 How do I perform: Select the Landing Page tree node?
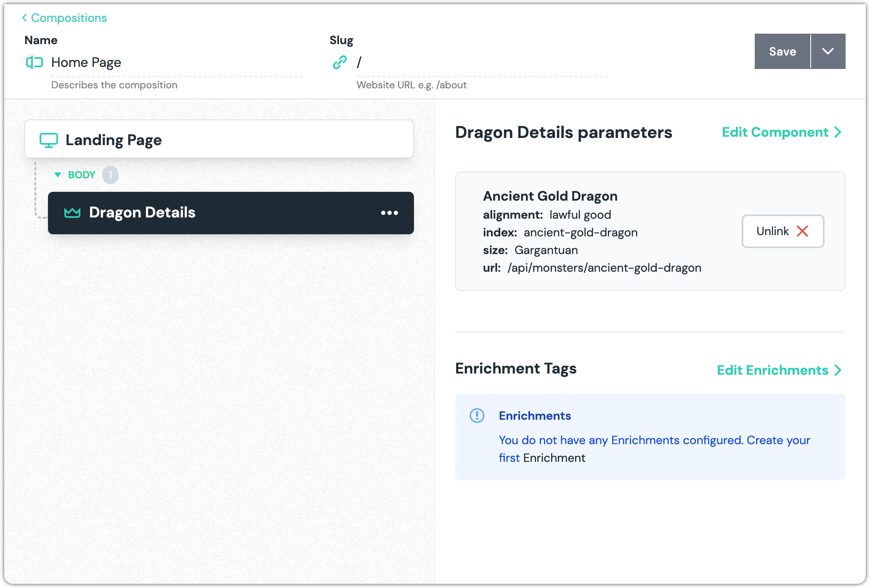pyautogui.click(x=219, y=140)
